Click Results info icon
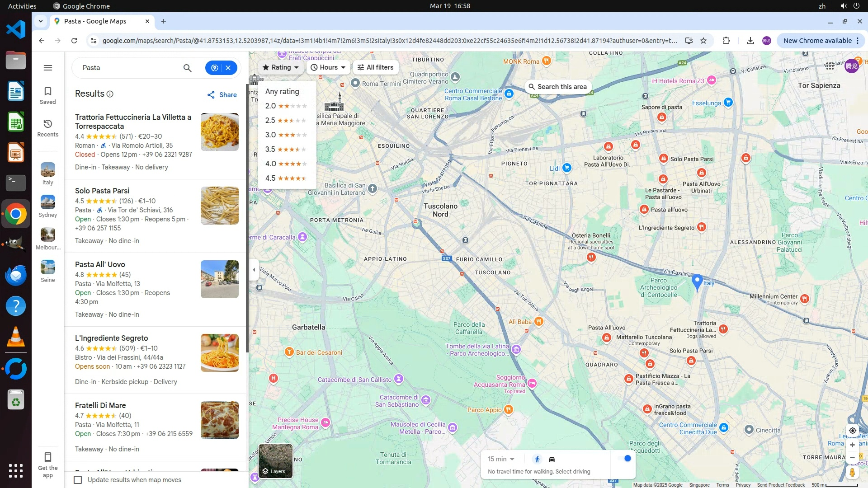868x488 pixels. 110,94
